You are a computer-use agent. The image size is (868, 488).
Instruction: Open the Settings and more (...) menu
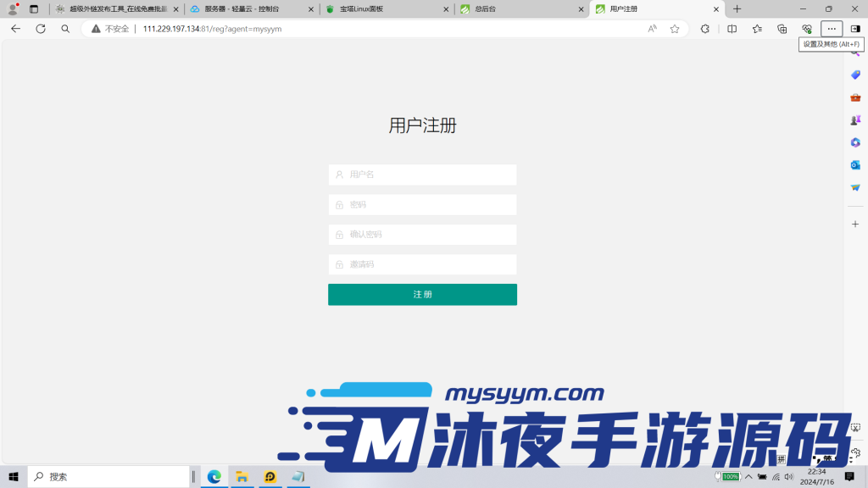[x=831, y=29]
